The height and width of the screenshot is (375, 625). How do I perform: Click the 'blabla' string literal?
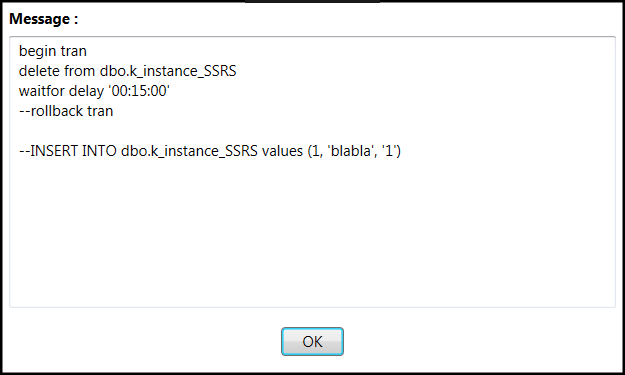point(352,151)
